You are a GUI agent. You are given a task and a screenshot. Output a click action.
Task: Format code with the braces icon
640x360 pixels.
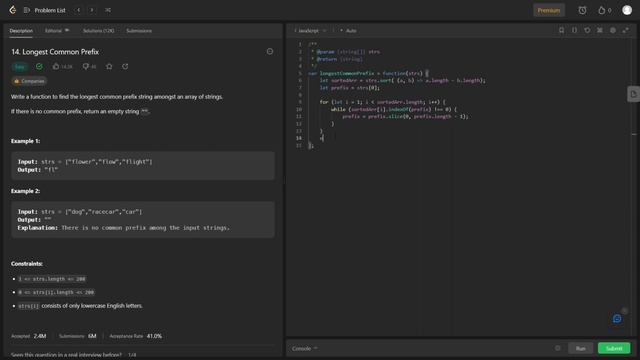[x=574, y=30]
